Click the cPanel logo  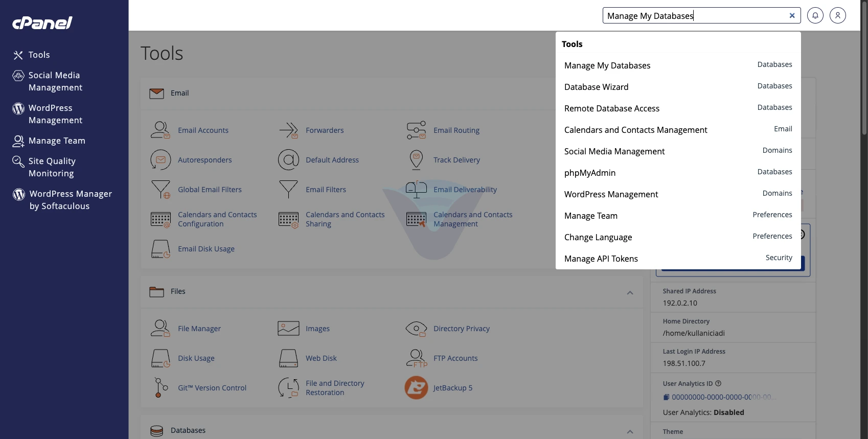pos(42,23)
